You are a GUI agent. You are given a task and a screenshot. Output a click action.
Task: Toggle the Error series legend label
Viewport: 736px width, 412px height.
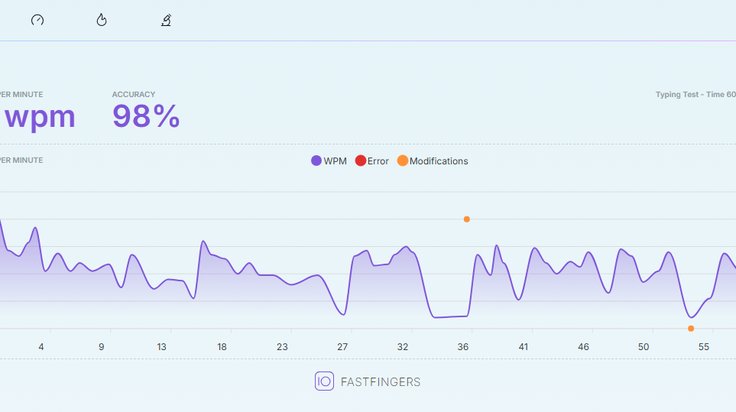(378, 161)
